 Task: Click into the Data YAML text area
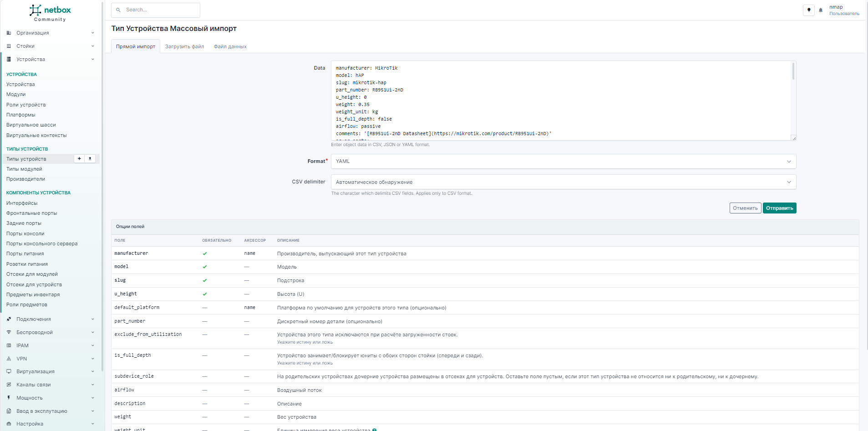560,100
